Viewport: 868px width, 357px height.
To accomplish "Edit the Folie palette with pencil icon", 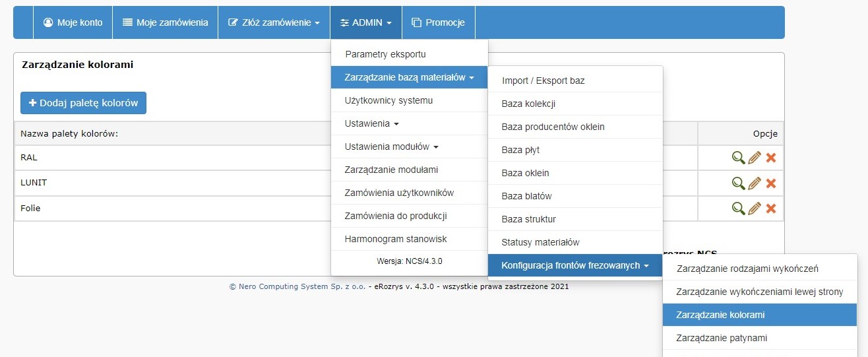I will 755,209.
